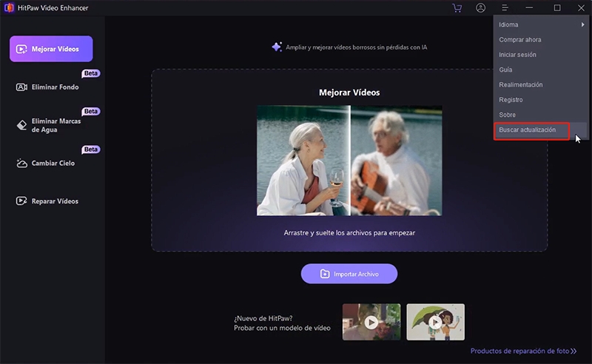This screenshot has width=592, height=364.
Task: Click Beta badge above Eliminar Fondo
Action: [90, 73]
